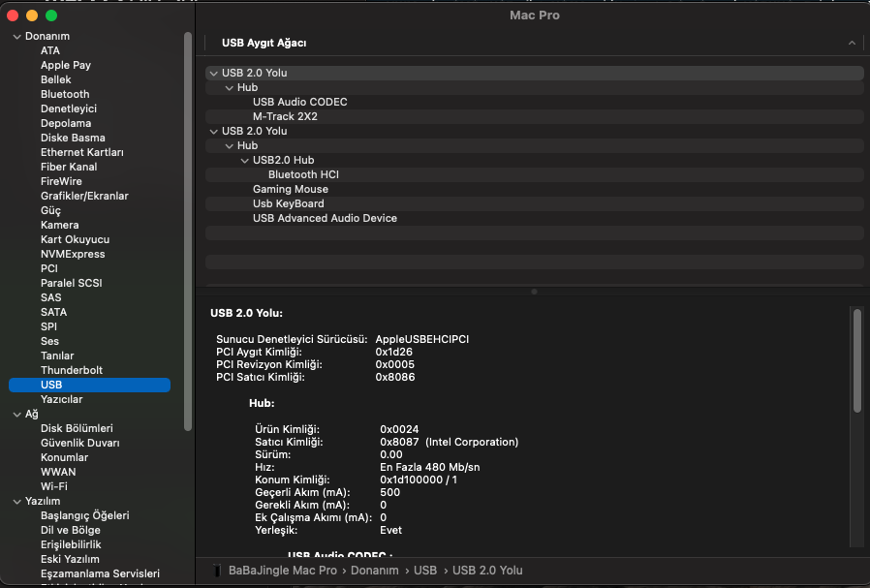Screen dimensions: 870x588
Task: Open Wi-Fi under the Ağ section
Action: coord(54,486)
